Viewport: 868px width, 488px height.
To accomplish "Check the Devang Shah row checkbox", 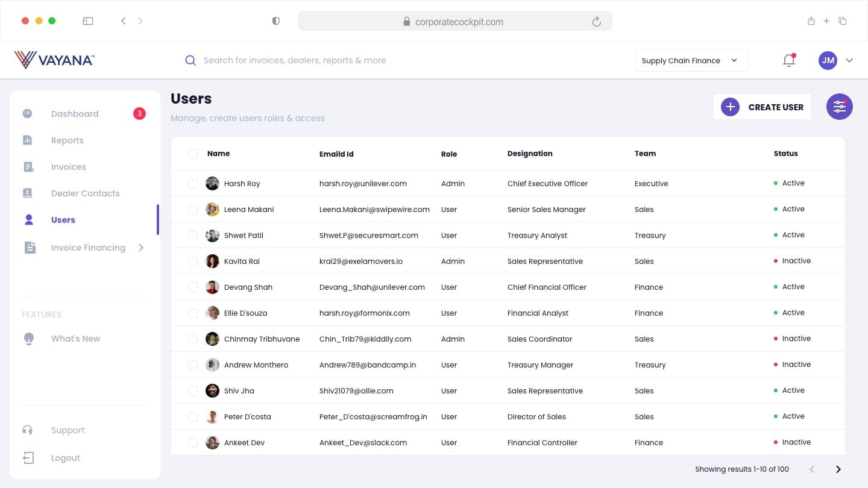I will coord(193,287).
